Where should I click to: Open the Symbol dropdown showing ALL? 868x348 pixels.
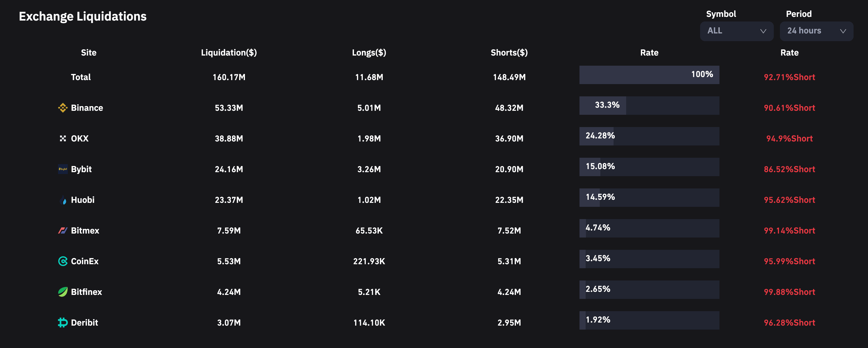pyautogui.click(x=737, y=31)
